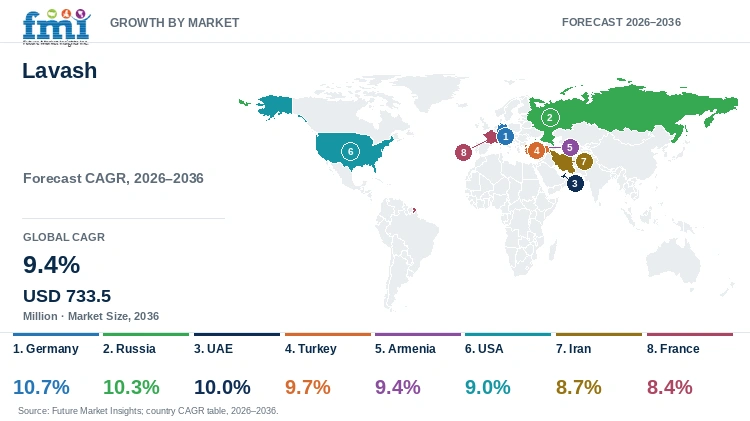Click the '3. UAE' legend label
Image resolution: width=750 pixels, height=421 pixels.
tap(213, 349)
